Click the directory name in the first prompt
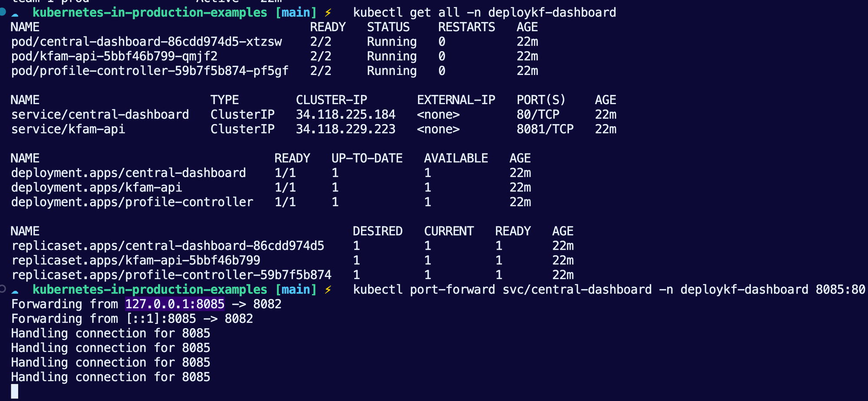Screen dimensions: 868x401 (150, 13)
